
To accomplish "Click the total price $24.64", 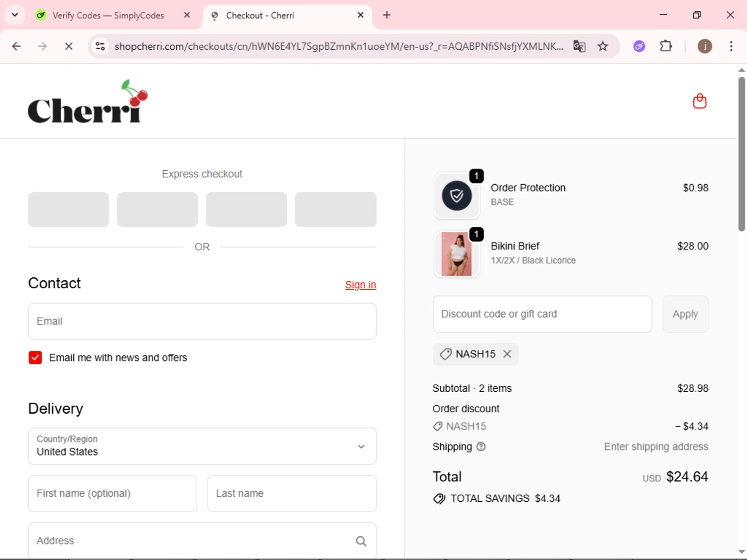I will click(687, 477).
